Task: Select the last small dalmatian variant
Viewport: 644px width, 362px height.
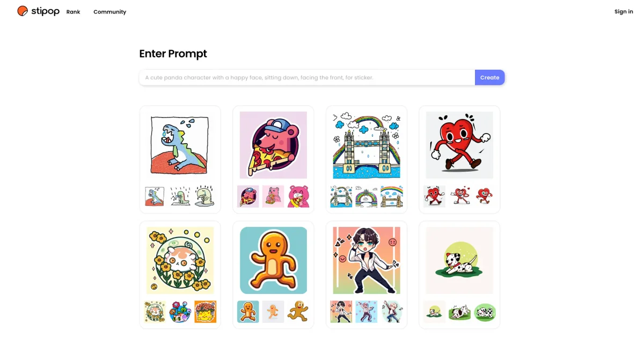Action: tap(485, 312)
